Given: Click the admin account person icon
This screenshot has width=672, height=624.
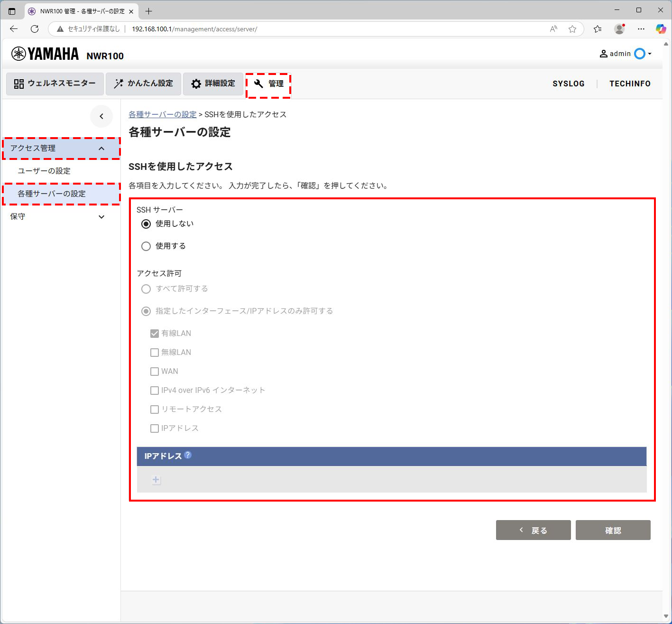Looking at the screenshot, I should pyautogui.click(x=603, y=54).
